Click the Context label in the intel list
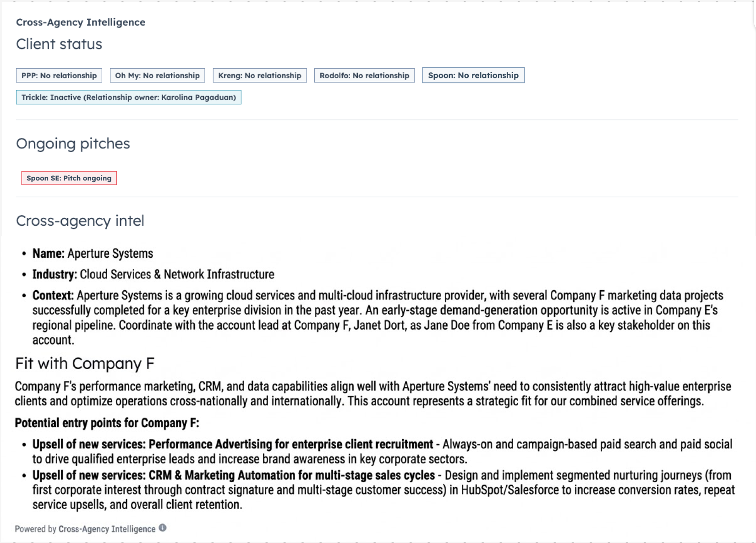Image resolution: width=756 pixels, height=543 pixels. 53,295
